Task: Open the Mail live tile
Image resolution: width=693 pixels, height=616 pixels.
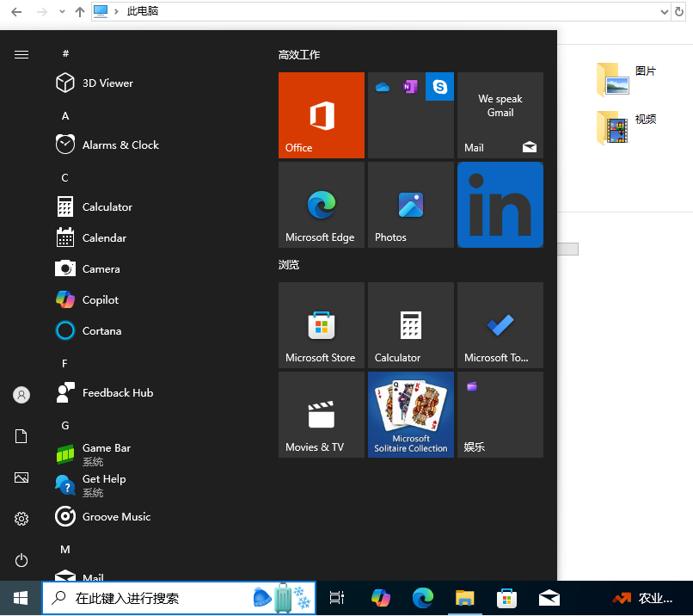Action: pos(500,115)
